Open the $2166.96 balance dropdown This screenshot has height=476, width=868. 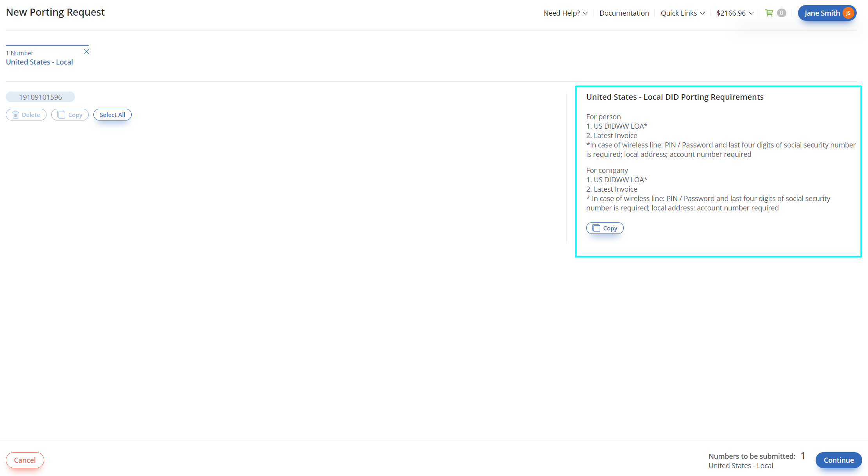[x=735, y=13]
